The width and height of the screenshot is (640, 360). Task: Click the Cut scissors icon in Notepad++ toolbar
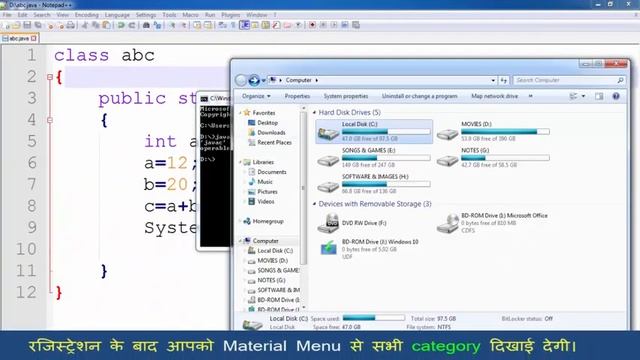[x=85, y=25]
